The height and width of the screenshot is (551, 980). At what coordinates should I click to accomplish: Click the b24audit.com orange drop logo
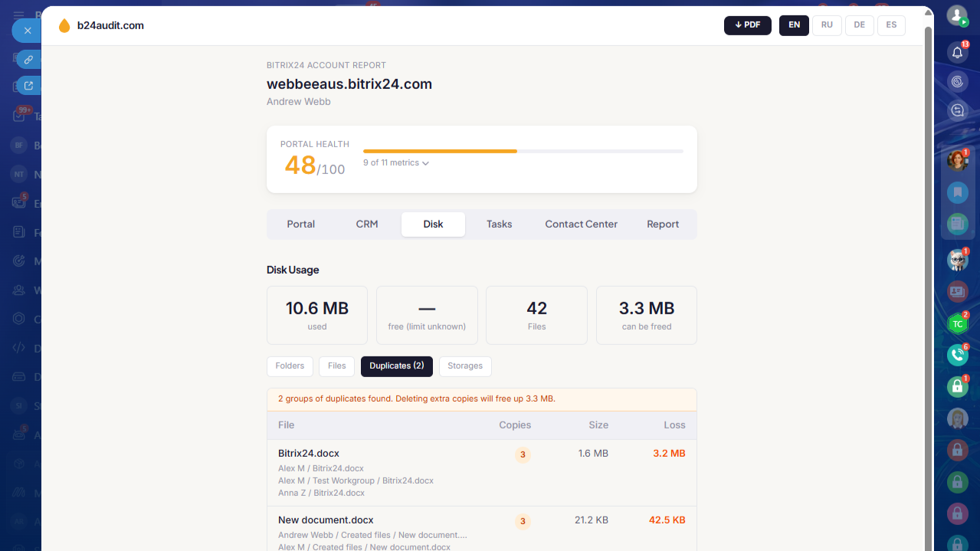[64, 25]
